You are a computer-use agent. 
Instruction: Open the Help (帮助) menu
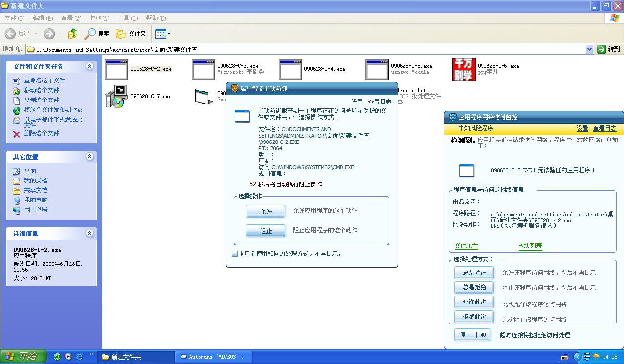coord(156,18)
